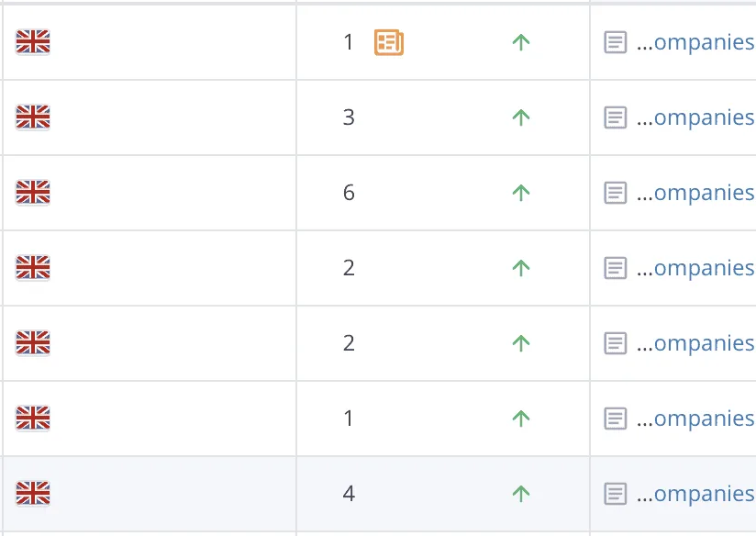
Task: Click the position value 4 in the bottom row
Action: tap(349, 494)
